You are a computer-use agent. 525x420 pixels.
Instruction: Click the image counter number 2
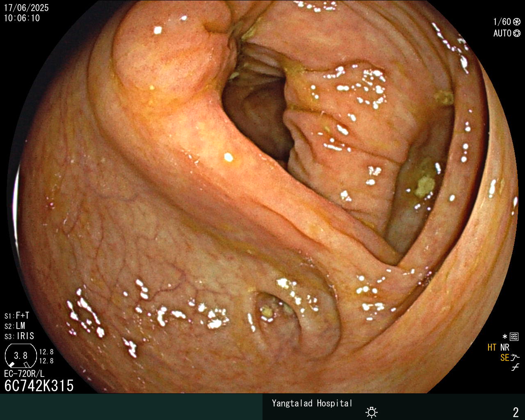tap(516, 412)
